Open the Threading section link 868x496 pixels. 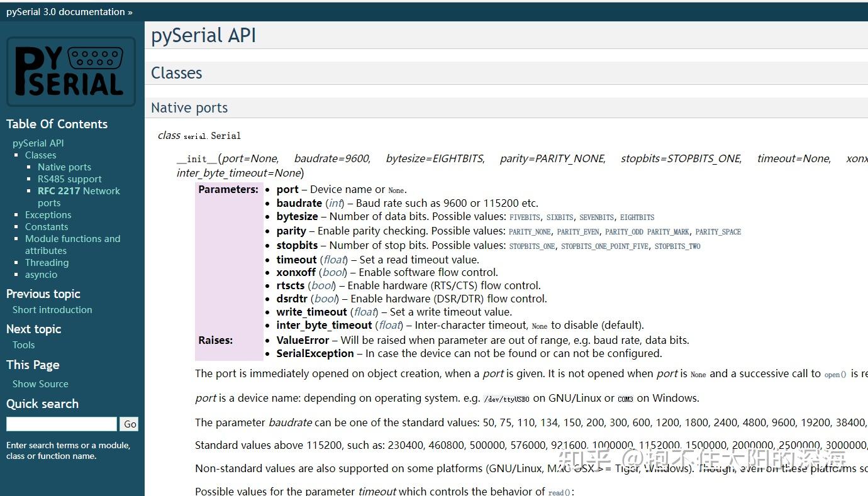pos(47,263)
